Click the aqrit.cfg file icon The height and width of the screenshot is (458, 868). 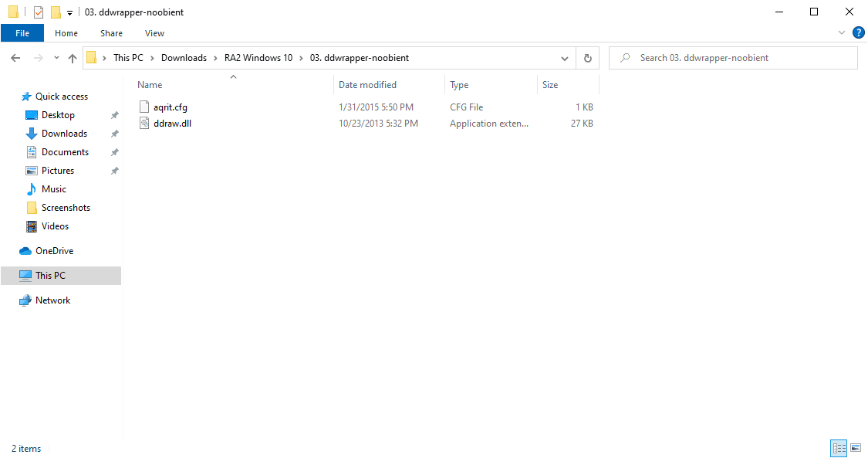(x=144, y=107)
